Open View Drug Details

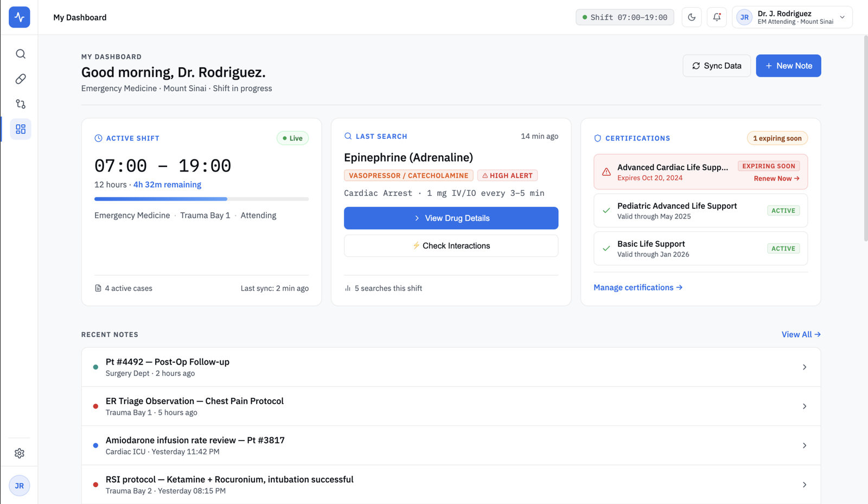(x=451, y=218)
